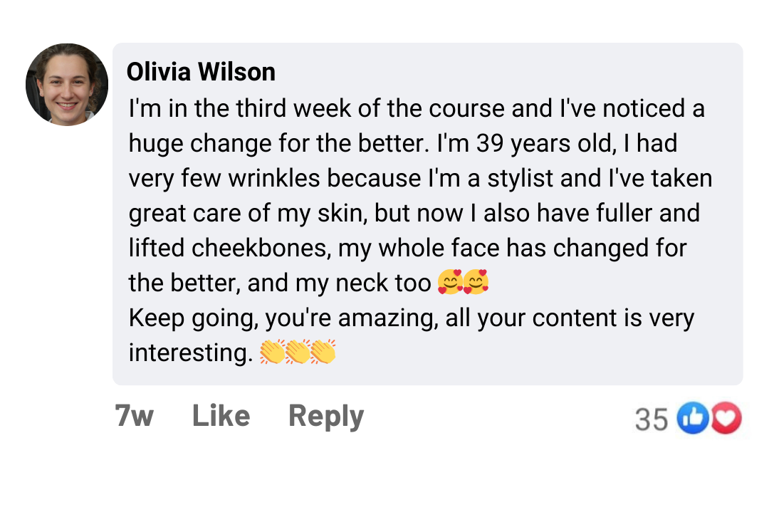Image resolution: width=769 pixels, height=532 pixels.
Task: Click the last clapping hands emoji
Action: (x=323, y=353)
